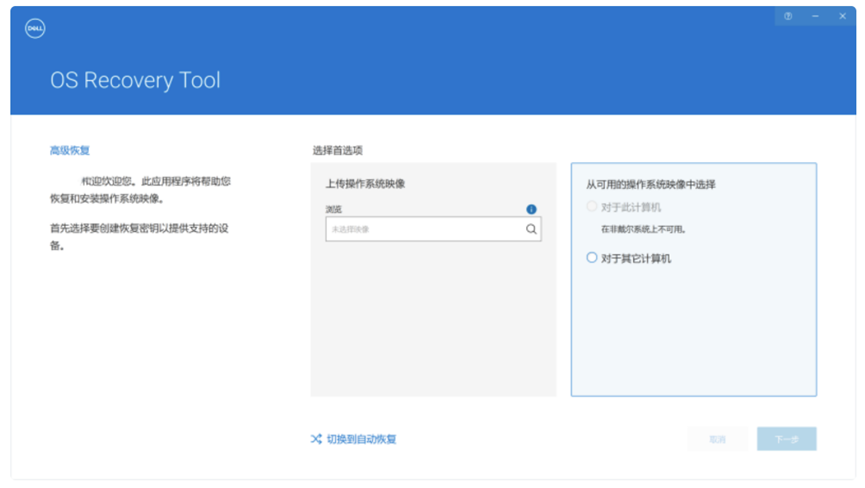Minimize the OS Recovery Tool window
The width and height of the screenshot is (865, 488).
(x=815, y=16)
